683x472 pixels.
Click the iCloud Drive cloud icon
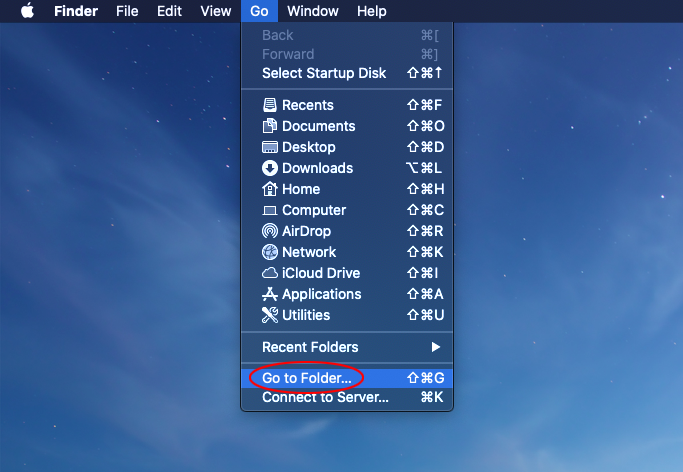[270, 273]
